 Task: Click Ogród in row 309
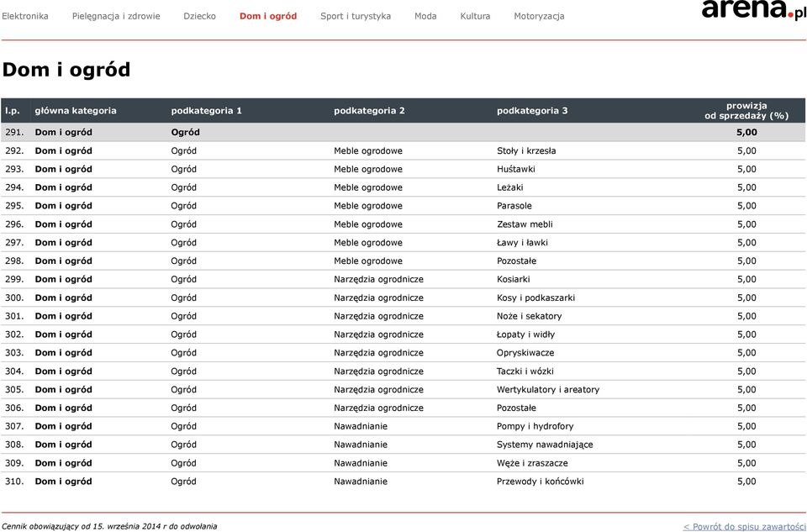tap(184, 463)
